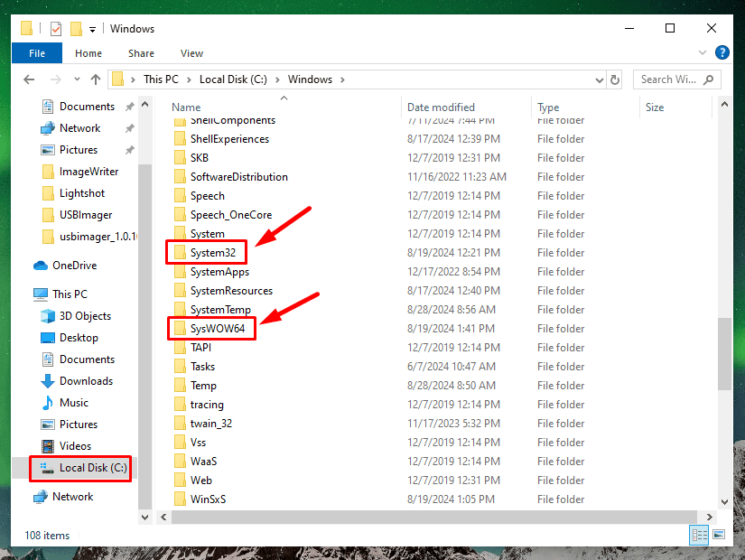Select the SystemApps folder
Image resolution: width=745 pixels, height=560 pixels.
tap(219, 272)
